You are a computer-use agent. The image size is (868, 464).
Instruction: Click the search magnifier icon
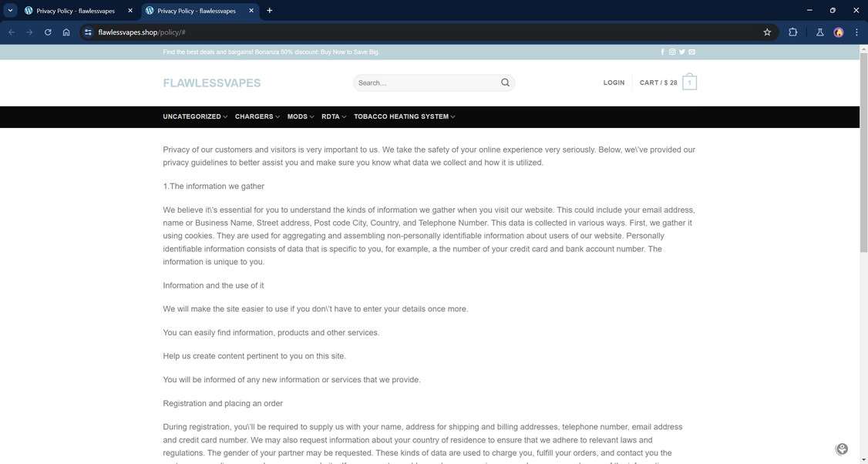506,82
